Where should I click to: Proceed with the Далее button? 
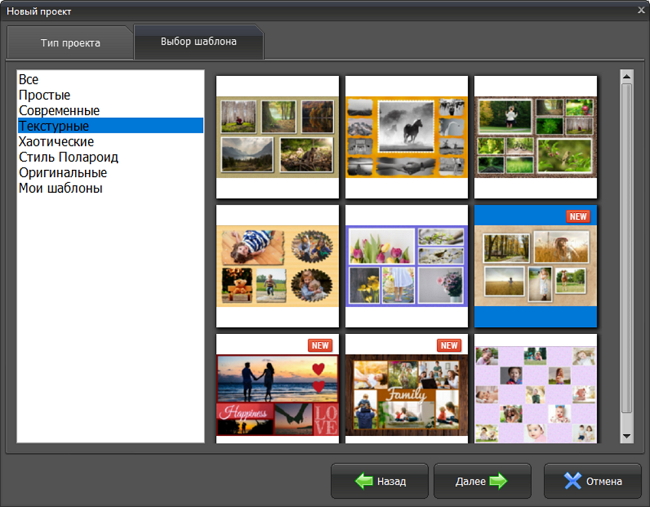482,481
